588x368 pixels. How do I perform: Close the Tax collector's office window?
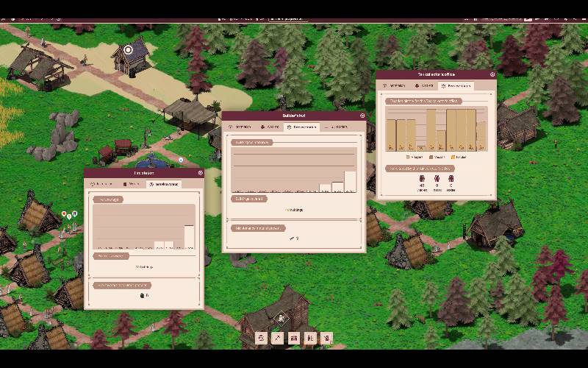(x=492, y=74)
